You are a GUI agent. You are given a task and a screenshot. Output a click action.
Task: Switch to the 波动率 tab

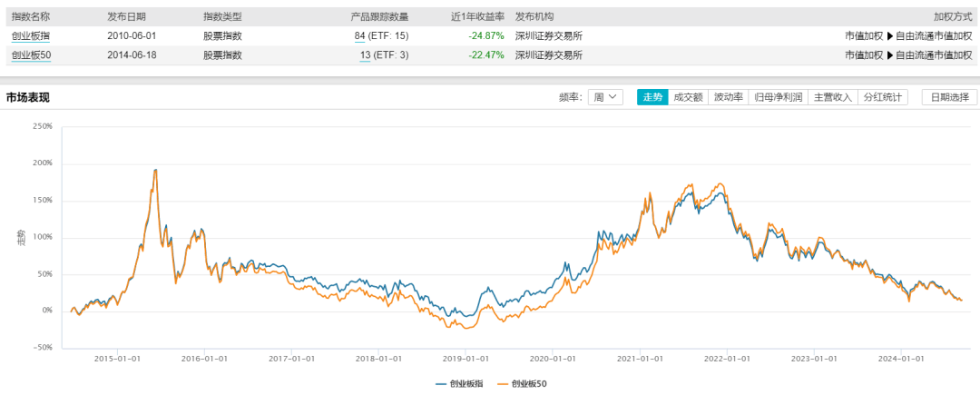click(x=728, y=97)
